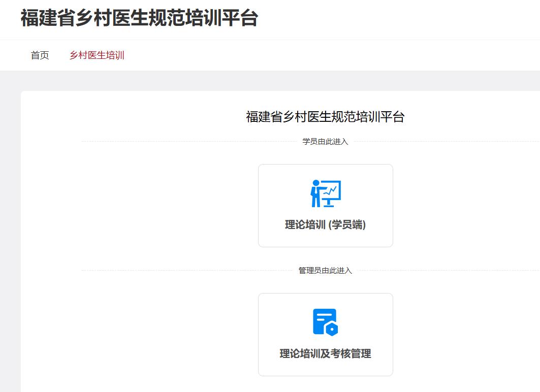The width and height of the screenshot is (540, 392).
Task: Click the document-with-gear icon for admin management
Action: tap(325, 322)
